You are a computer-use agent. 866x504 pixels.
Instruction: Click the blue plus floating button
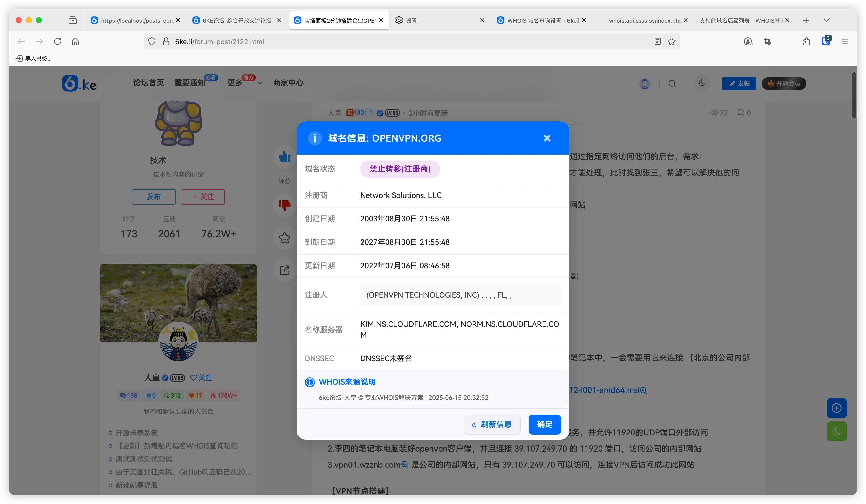click(x=836, y=408)
